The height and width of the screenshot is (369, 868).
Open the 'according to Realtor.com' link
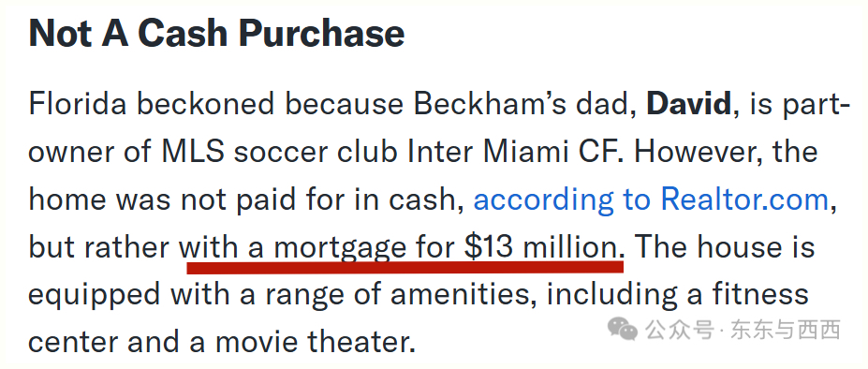[651, 200]
